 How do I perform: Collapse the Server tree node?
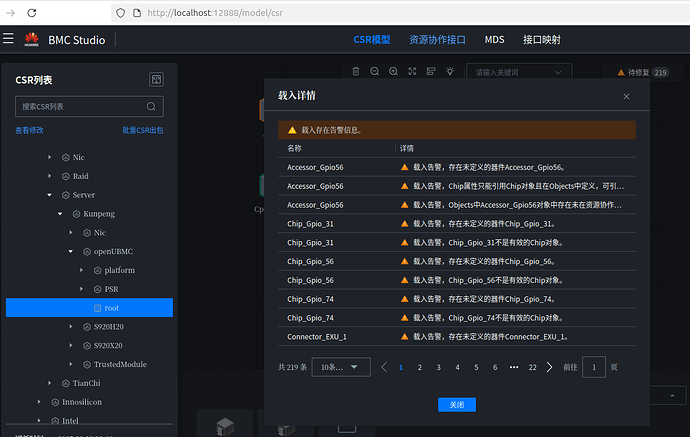coord(49,195)
